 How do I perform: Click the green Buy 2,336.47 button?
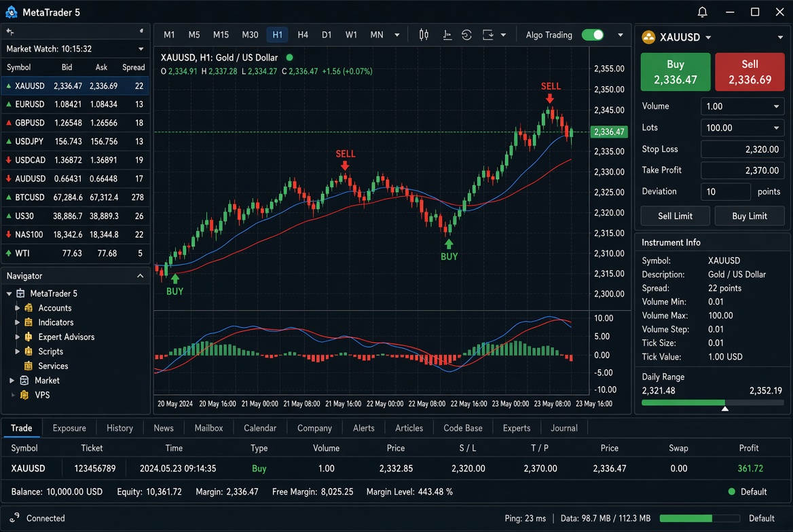(x=675, y=72)
